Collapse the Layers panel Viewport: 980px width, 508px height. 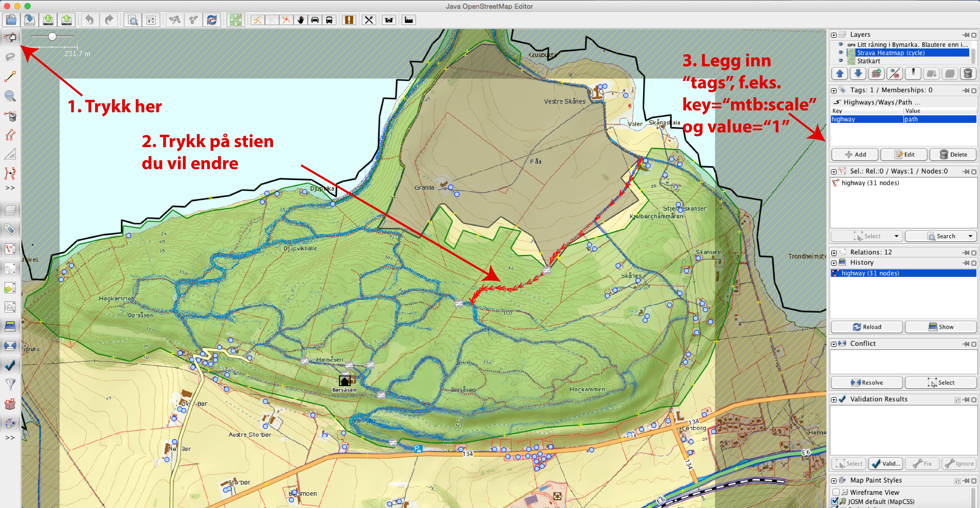click(834, 35)
